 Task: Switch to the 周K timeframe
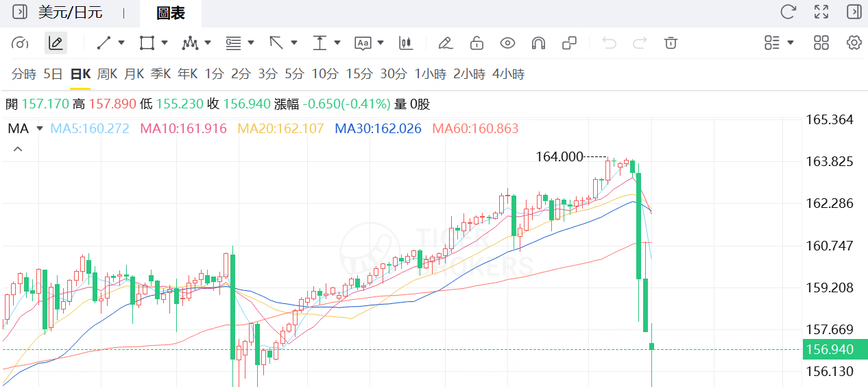pyautogui.click(x=107, y=74)
